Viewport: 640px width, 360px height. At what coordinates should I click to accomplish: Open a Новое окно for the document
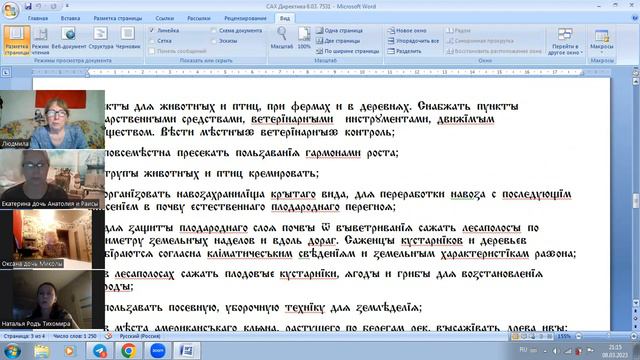(x=407, y=31)
